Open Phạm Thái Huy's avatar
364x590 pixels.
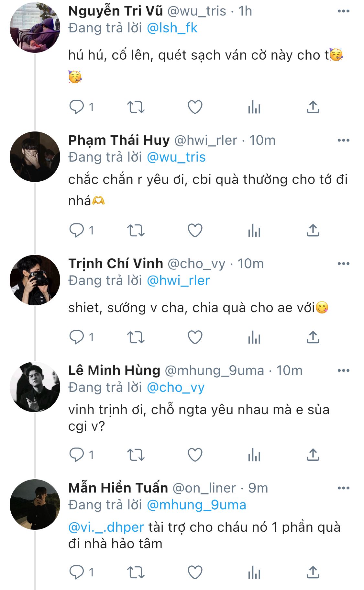pyautogui.click(x=35, y=157)
